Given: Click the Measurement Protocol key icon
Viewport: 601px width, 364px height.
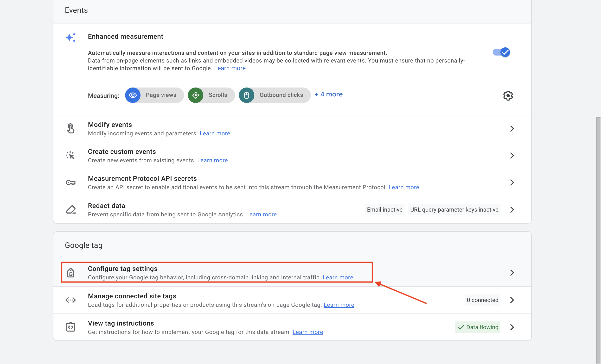Looking at the screenshot, I should [x=70, y=182].
